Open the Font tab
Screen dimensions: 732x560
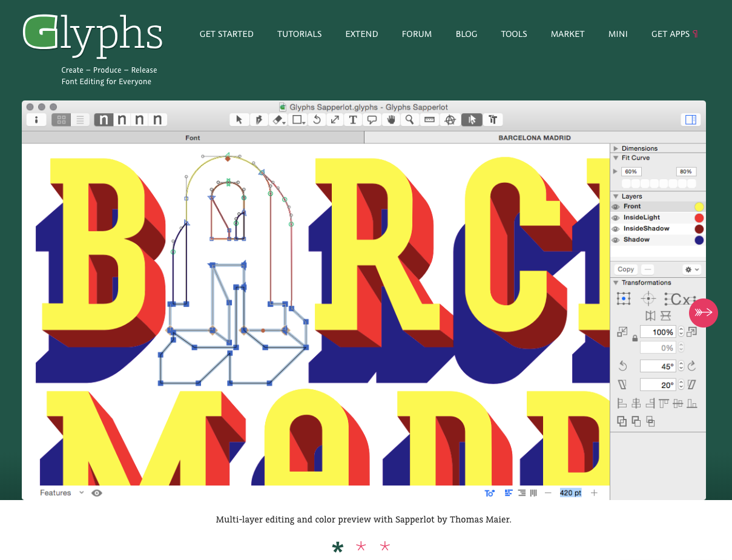pos(193,137)
